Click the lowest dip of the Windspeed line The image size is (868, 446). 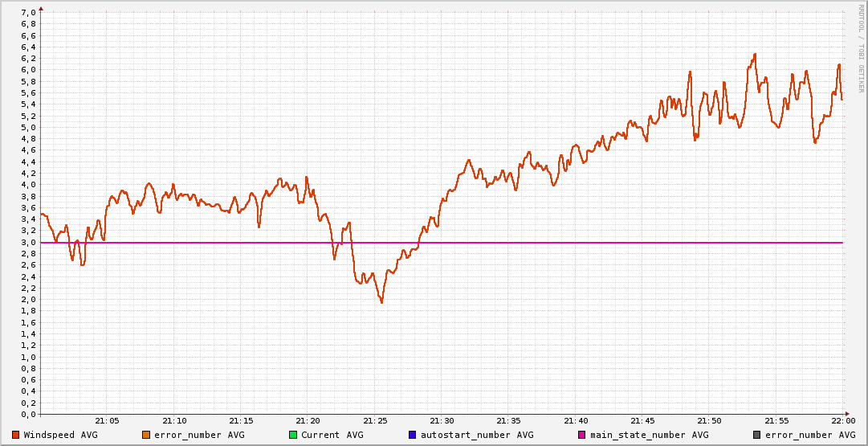381,302
